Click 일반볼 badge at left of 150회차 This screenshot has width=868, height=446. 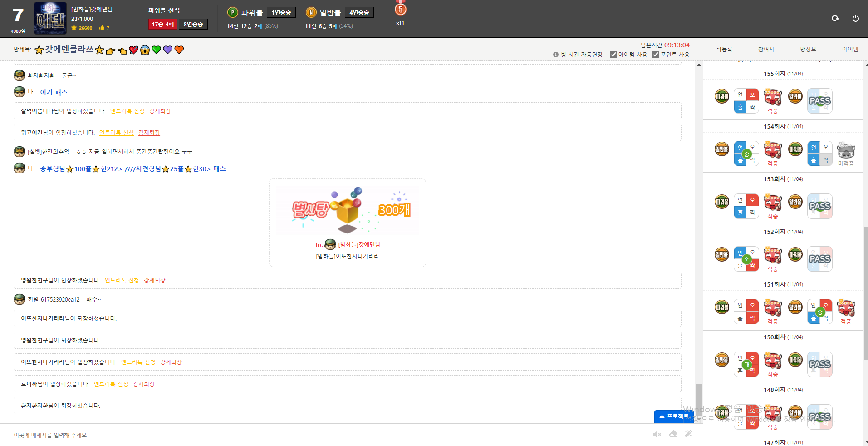click(722, 360)
